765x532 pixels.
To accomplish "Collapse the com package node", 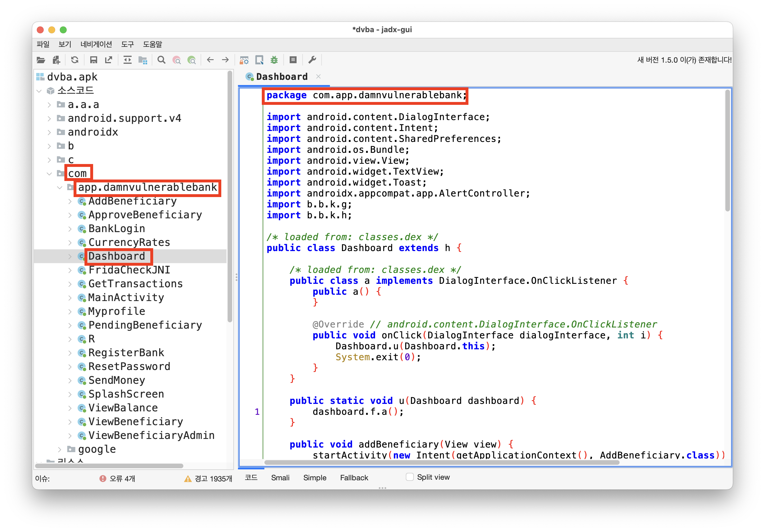I will [x=49, y=174].
